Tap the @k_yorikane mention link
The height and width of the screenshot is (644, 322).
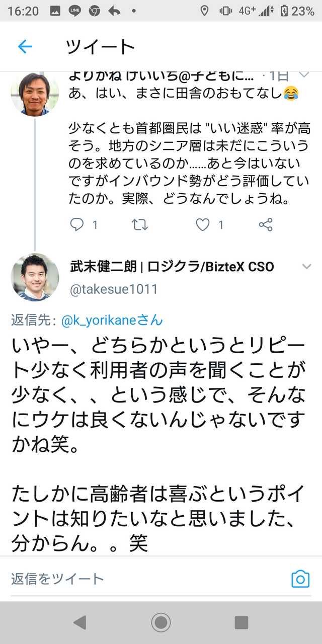click(x=112, y=320)
